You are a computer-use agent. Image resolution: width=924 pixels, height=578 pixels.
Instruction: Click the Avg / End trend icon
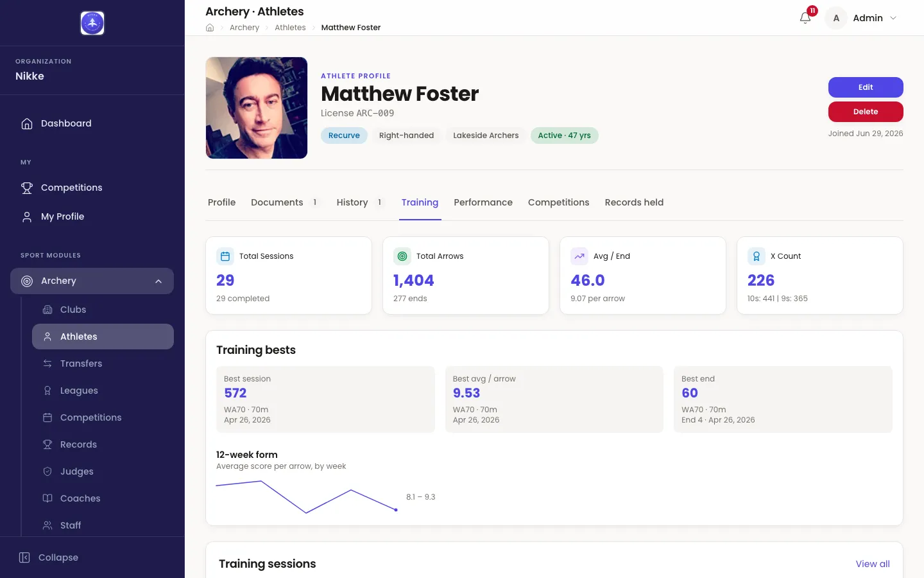(x=579, y=256)
